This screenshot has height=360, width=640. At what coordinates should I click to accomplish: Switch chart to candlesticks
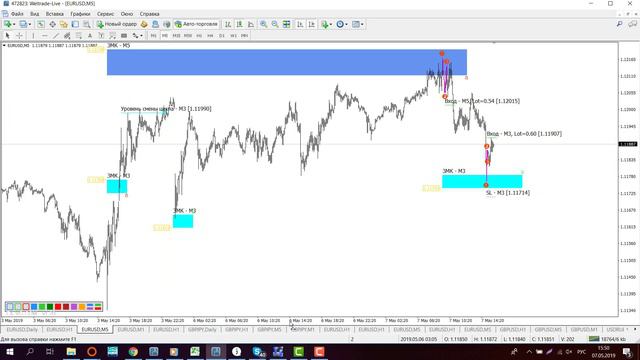(239, 24)
